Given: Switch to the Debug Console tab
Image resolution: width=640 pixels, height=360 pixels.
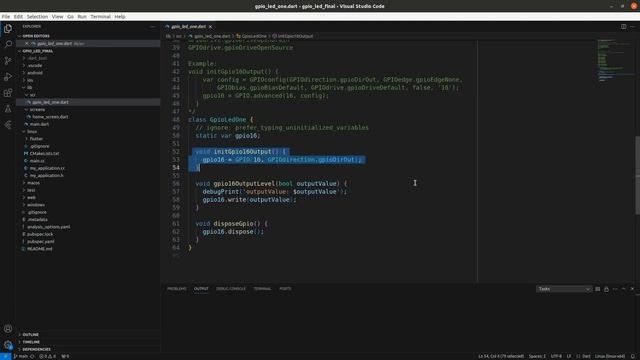Looking at the screenshot, I should coord(231,289).
